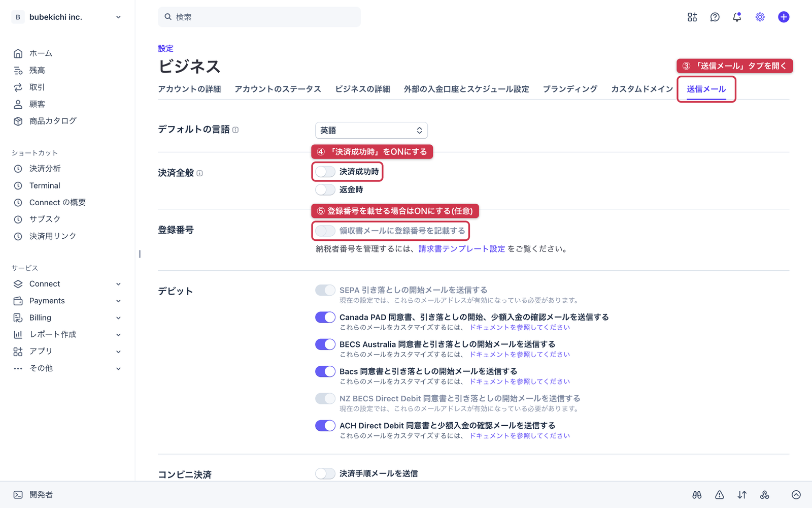Click the search magnifier icon
Screen dimensions: 812x508
(x=168, y=17)
